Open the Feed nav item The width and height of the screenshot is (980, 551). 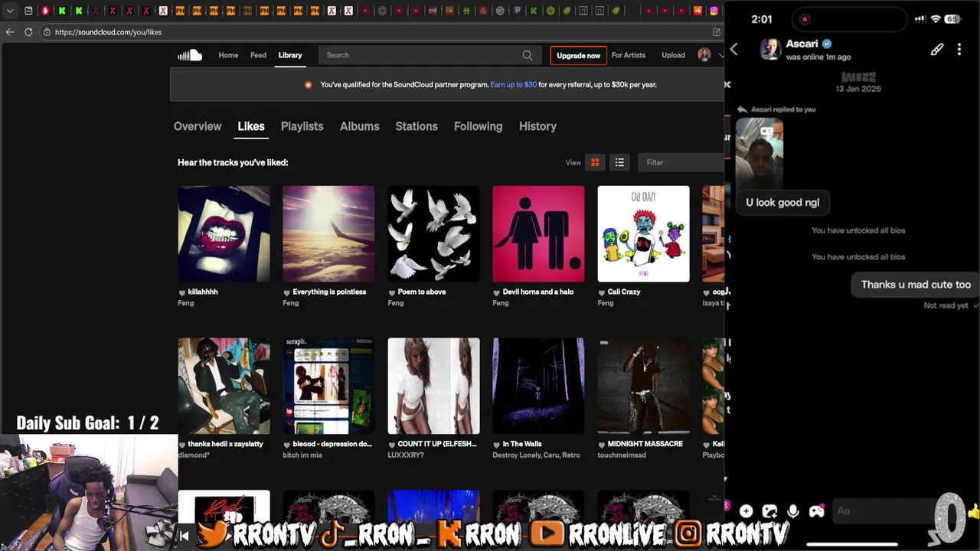pyautogui.click(x=259, y=55)
